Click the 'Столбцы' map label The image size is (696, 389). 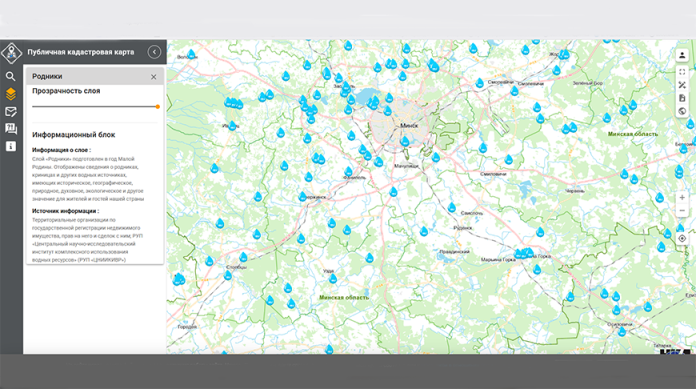click(x=236, y=267)
